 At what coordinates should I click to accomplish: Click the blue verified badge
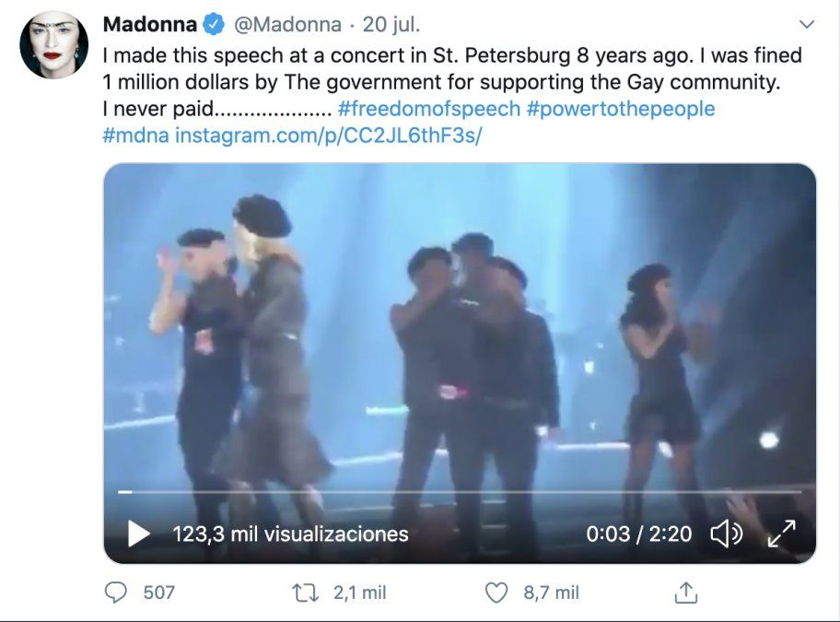[x=213, y=24]
